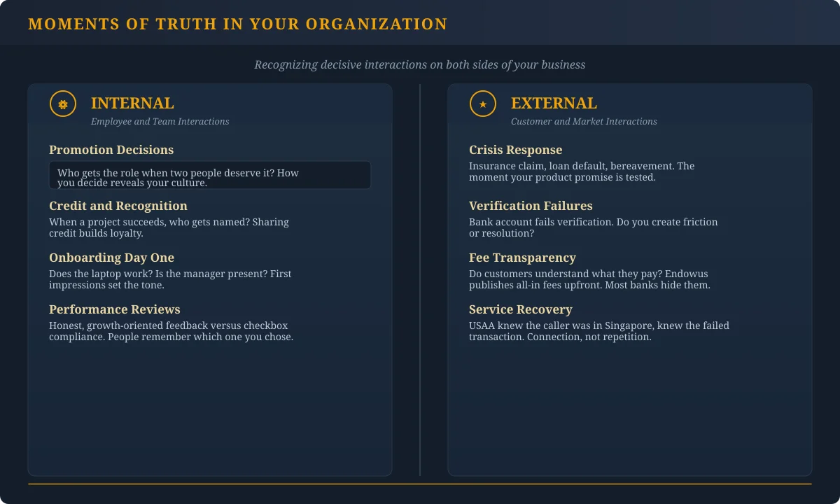840x504 pixels.
Task: Open the Promotion Decisions item
Action: tap(111, 150)
